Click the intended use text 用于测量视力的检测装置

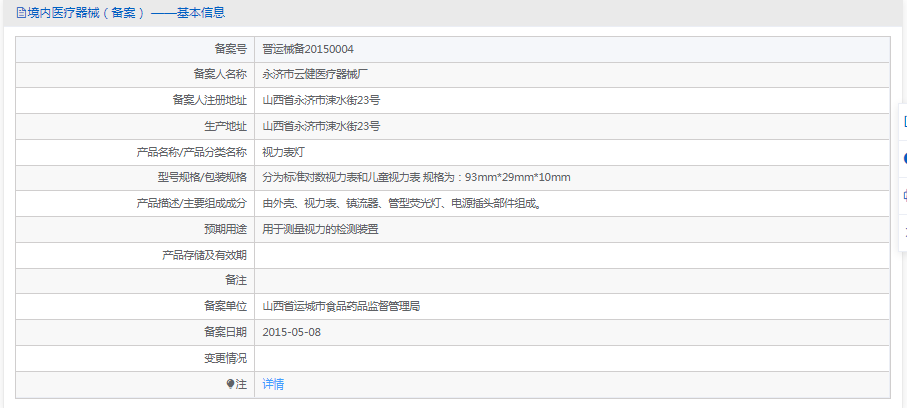tap(320, 229)
